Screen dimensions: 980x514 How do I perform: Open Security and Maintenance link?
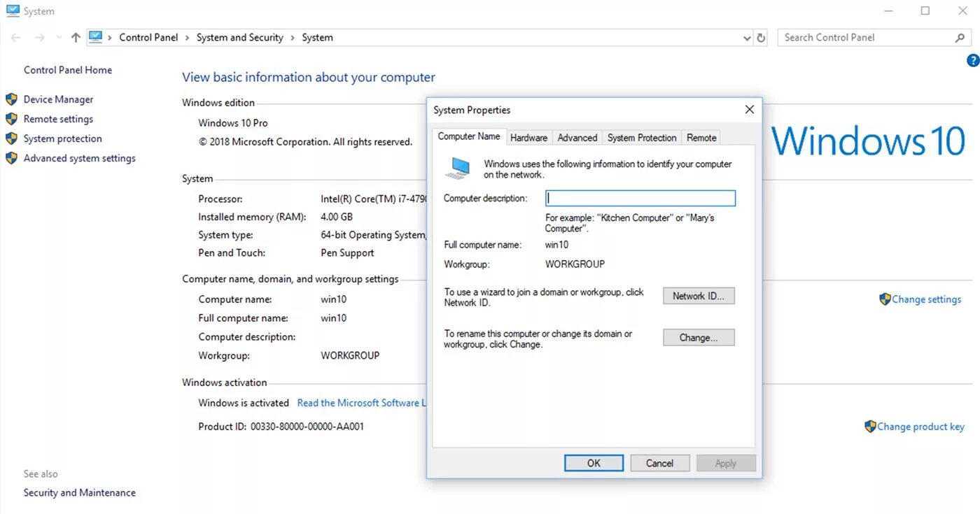coord(79,492)
